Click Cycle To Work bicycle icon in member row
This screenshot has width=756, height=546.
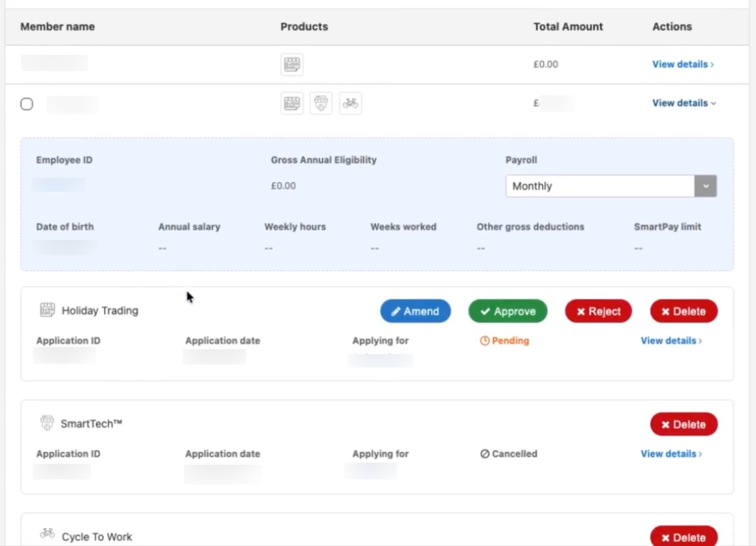[350, 103]
